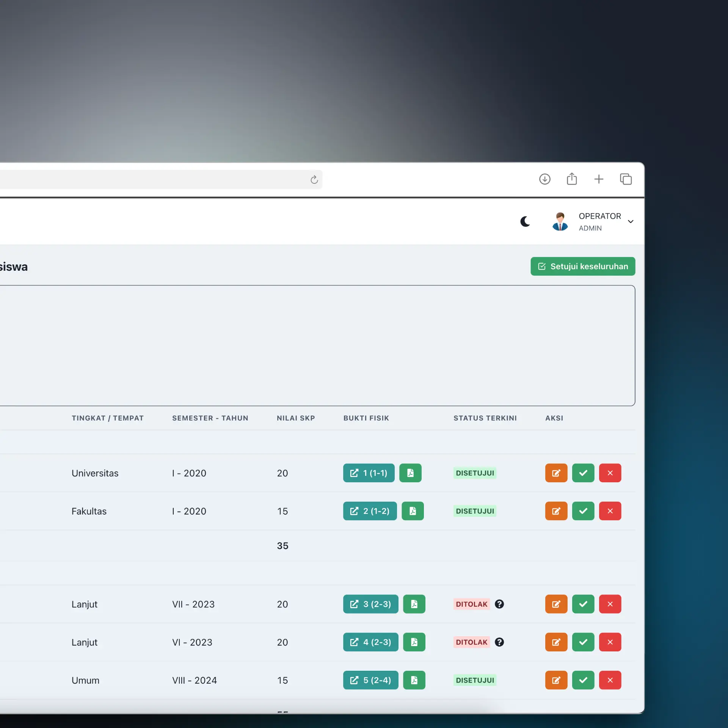Approve the VI - 2023 Lanjut entry
Viewport: 728px width, 728px height.
point(583,642)
